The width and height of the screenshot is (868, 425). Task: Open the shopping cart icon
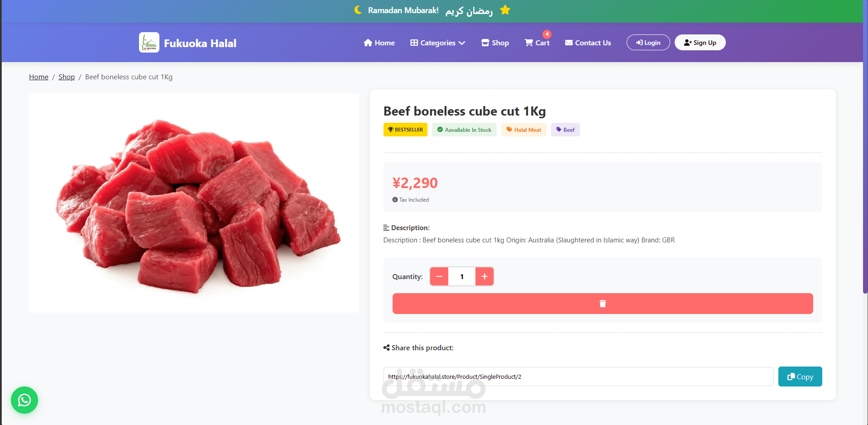point(529,43)
